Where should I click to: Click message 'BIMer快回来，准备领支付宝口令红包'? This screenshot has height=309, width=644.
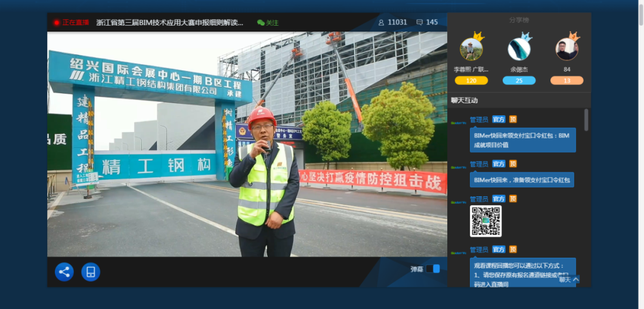(x=522, y=180)
